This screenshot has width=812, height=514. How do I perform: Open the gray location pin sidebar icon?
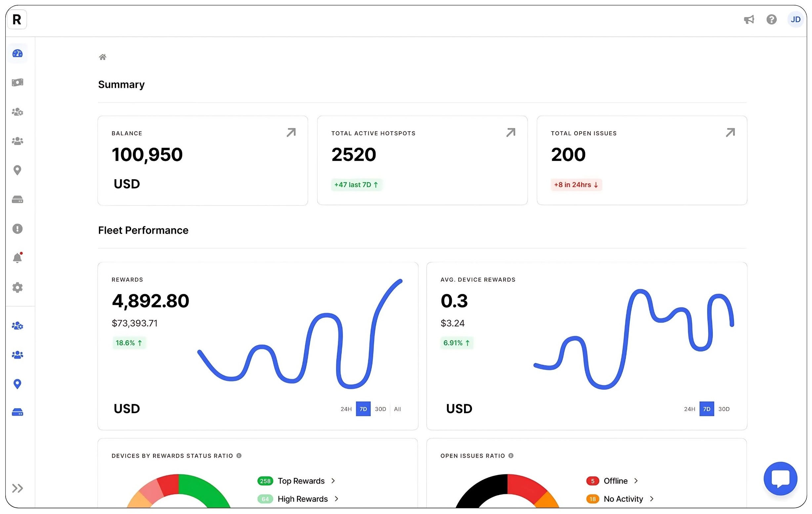(x=17, y=170)
